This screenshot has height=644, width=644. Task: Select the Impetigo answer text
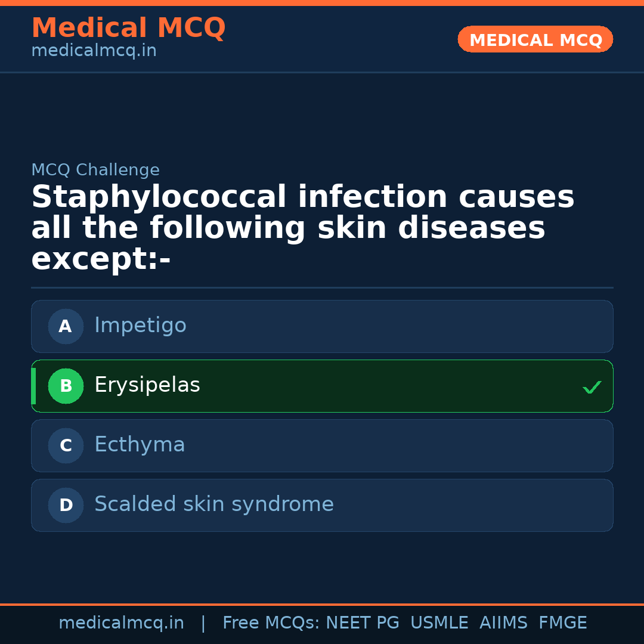(x=140, y=326)
